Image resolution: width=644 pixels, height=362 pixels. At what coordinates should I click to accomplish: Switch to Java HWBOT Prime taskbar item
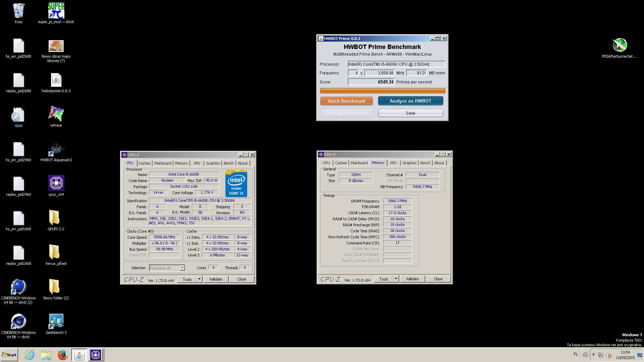[79, 355]
